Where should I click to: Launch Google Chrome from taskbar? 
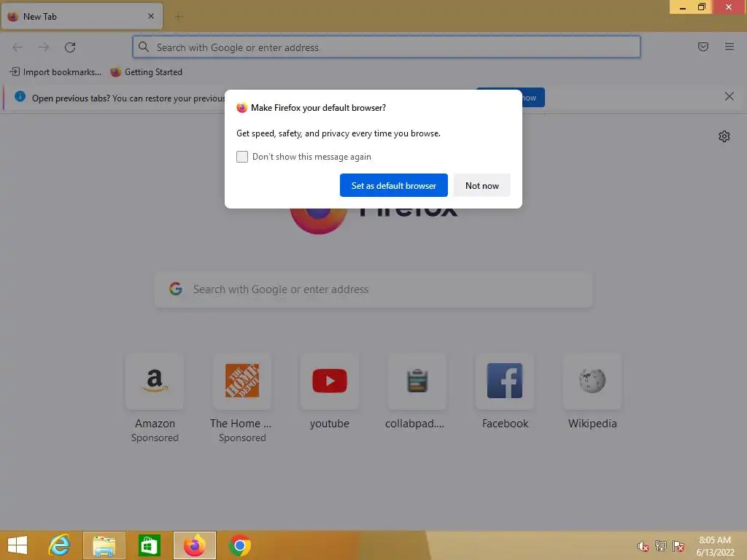[x=239, y=545]
